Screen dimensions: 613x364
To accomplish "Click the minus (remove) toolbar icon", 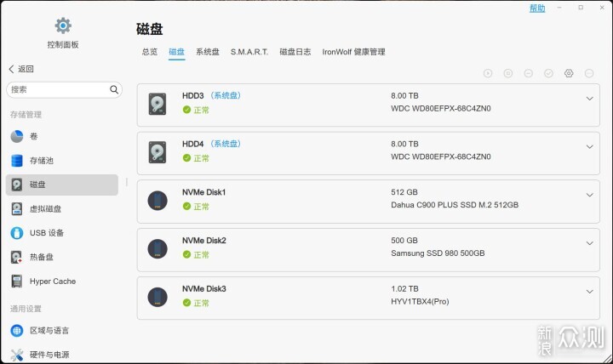I will coord(528,73).
